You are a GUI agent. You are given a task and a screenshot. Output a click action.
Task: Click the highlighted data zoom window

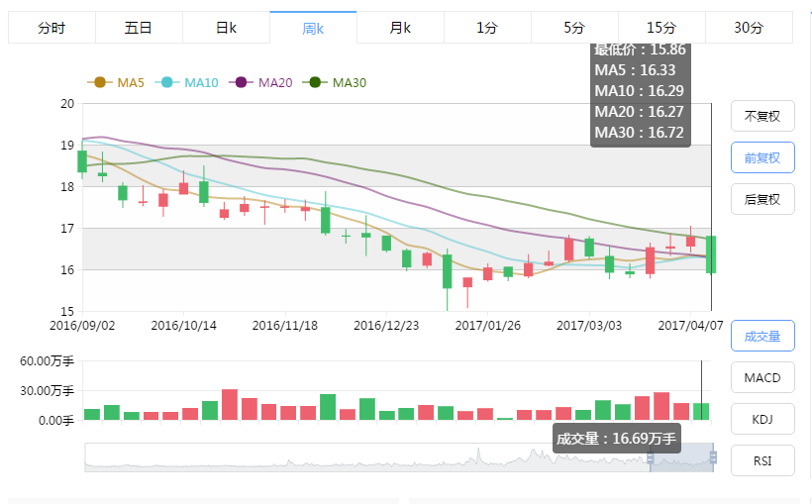681,457
